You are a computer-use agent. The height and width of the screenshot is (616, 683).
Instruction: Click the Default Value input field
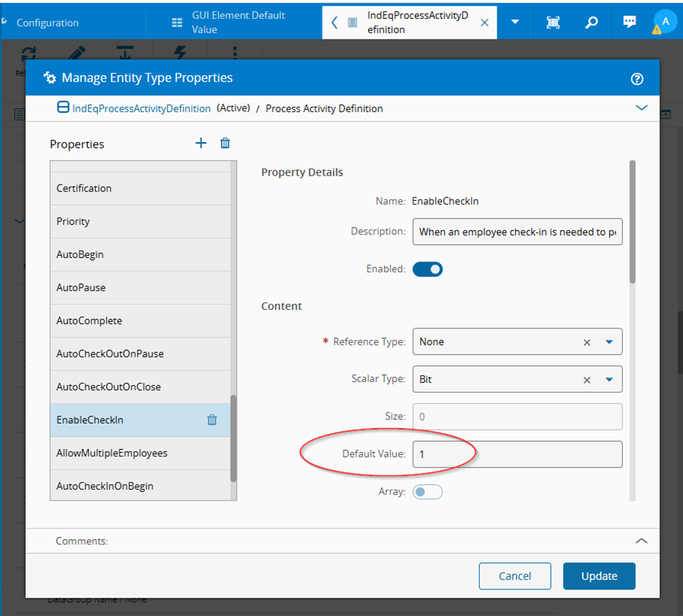click(517, 454)
